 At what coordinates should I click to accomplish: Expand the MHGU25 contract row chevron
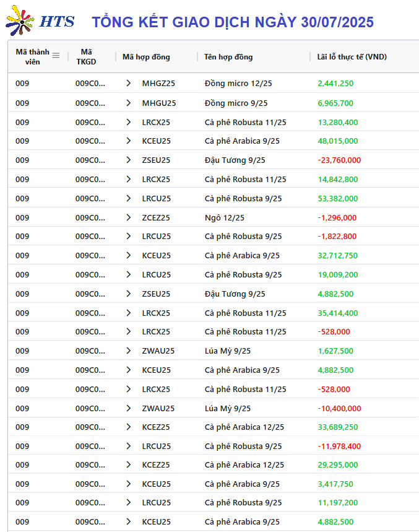click(x=129, y=103)
